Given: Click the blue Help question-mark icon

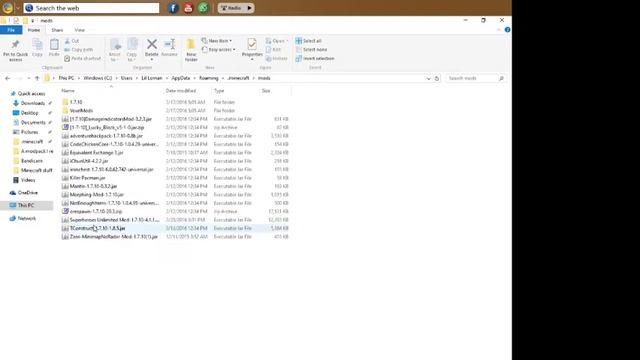Looking at the screenshot, I should click(507, 30).
